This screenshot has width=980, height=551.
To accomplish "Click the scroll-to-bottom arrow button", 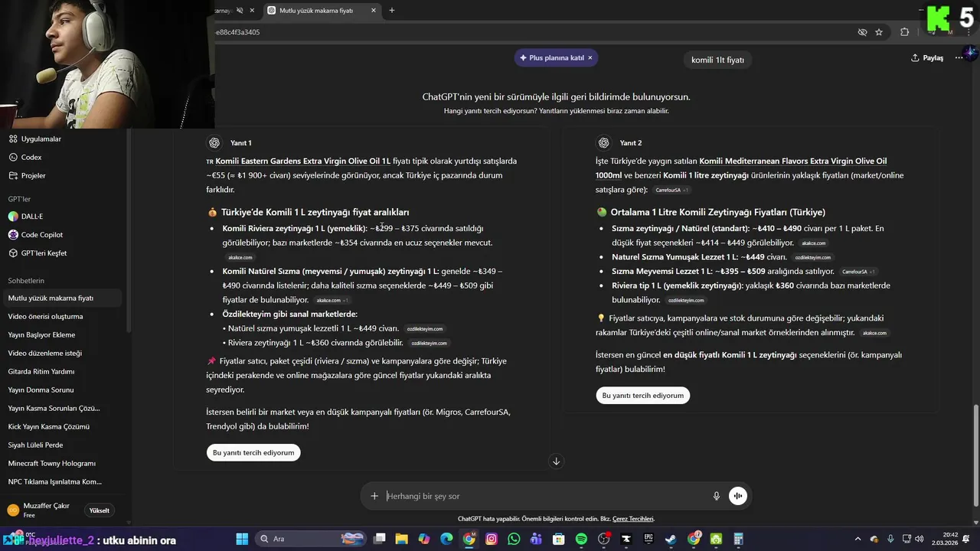I will coord(556,461).
